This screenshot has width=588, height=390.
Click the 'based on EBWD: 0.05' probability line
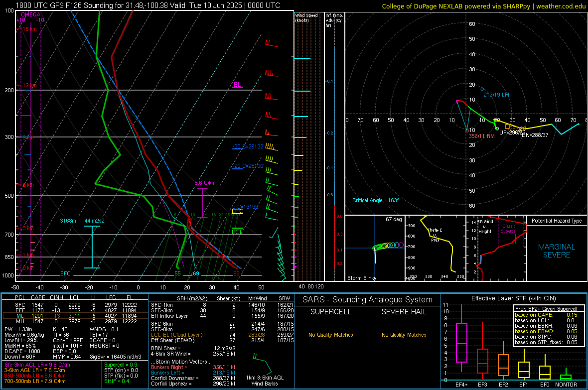(x=546, y=331)
